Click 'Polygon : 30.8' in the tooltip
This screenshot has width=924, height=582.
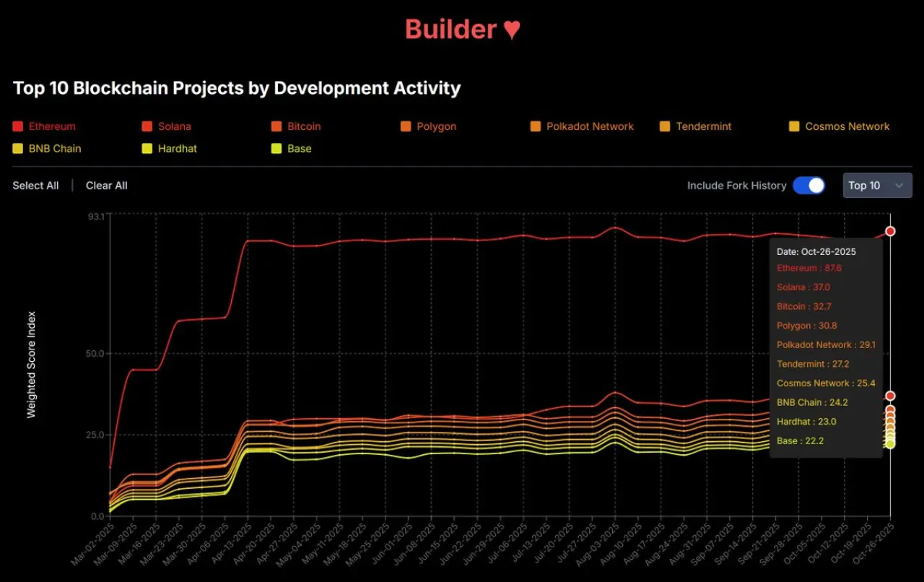[x=807, y=326]
